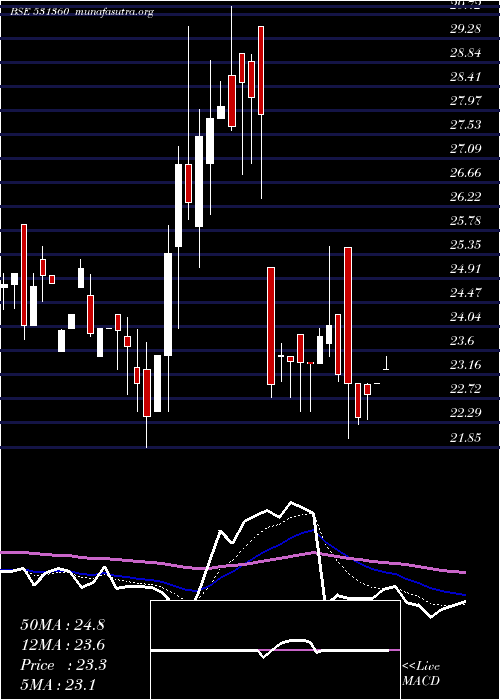Click the 24.91 price axis label
This screenshot has width=500, height=700.
pyautogui.click(x=466, y=269)
